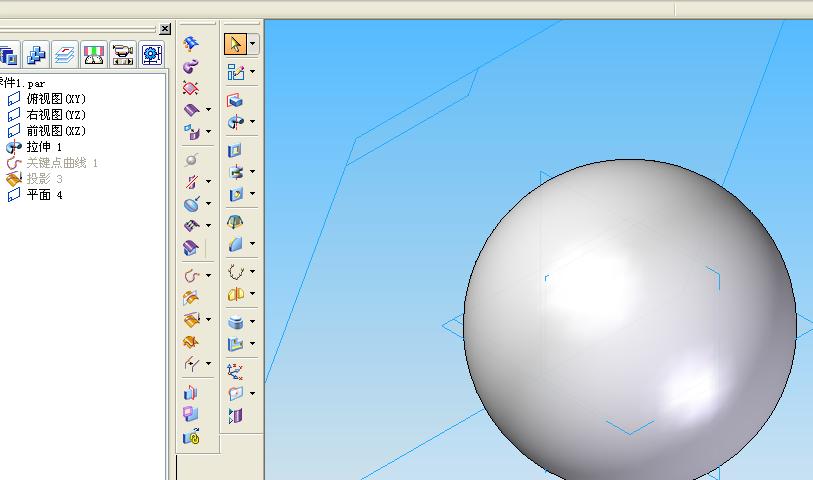
Task: Expand the Extruded Surface dropdown arrow
Action: click(x=208, y=109)
